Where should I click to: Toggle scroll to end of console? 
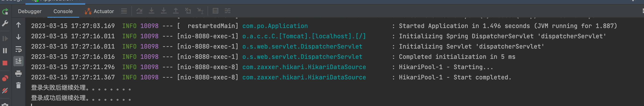[x=18, y=61]
